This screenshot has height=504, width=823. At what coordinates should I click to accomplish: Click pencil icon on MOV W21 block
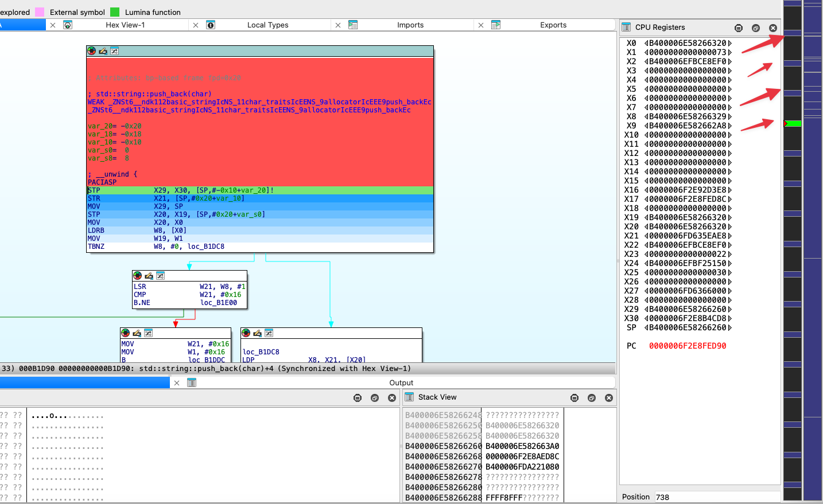pos(137,333)
